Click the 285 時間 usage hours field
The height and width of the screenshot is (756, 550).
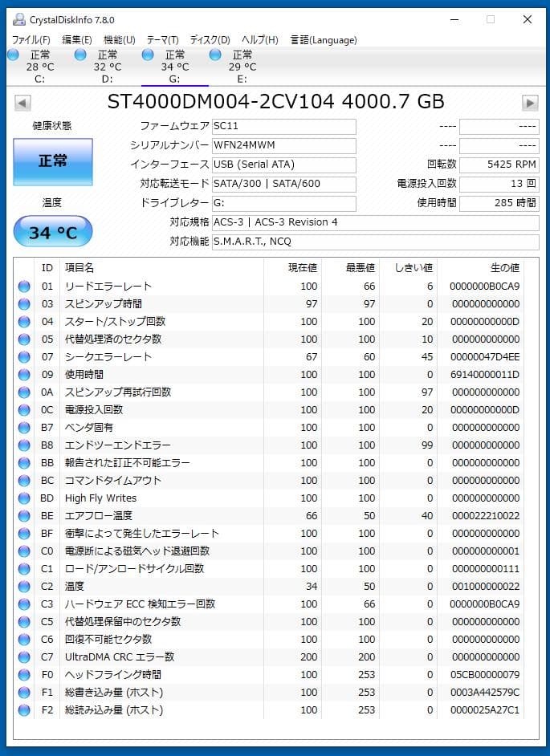[x=499, y=204]
